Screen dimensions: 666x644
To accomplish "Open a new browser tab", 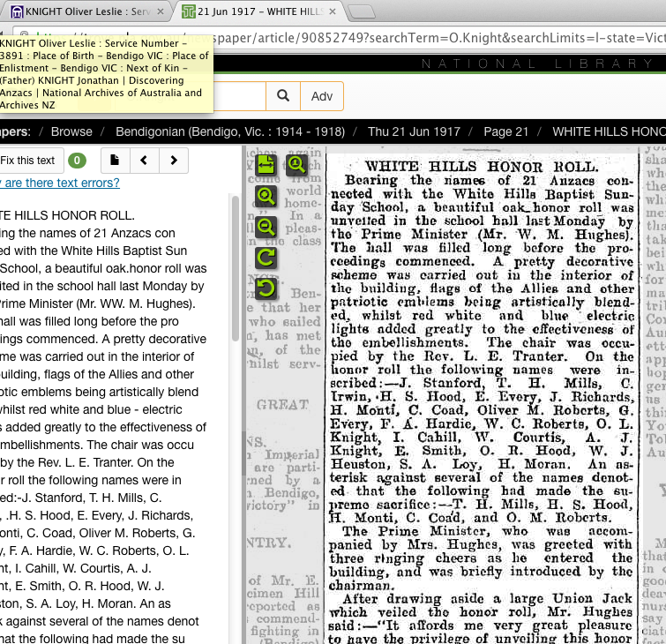I will (362, 12).
